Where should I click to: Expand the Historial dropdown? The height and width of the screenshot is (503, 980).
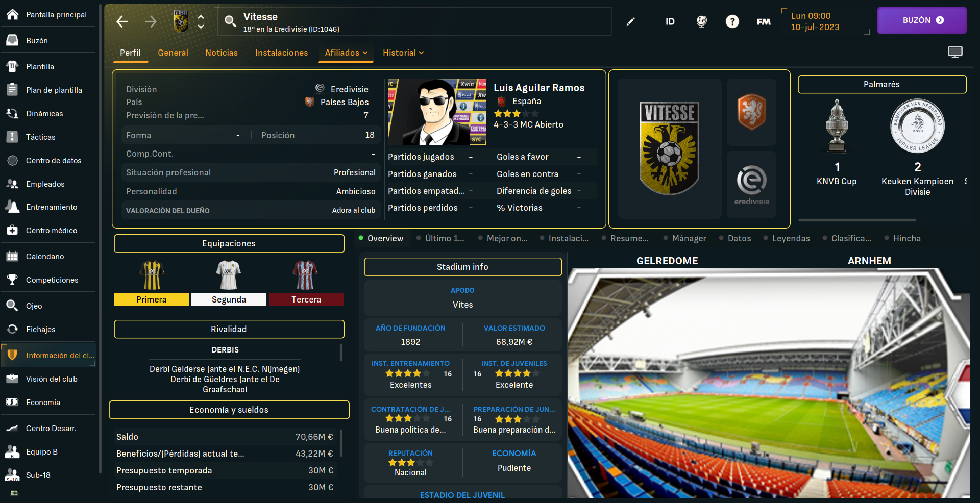(x=403, y=53)
